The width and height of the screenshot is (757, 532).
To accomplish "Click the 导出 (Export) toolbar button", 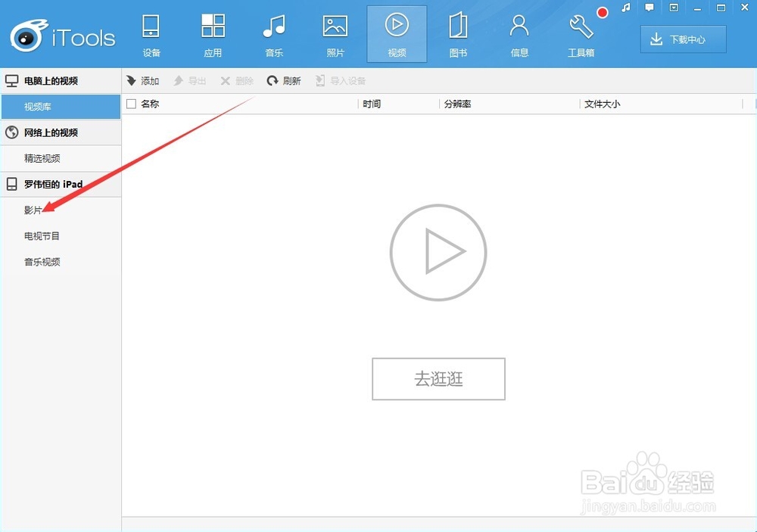I will (190, 81).
